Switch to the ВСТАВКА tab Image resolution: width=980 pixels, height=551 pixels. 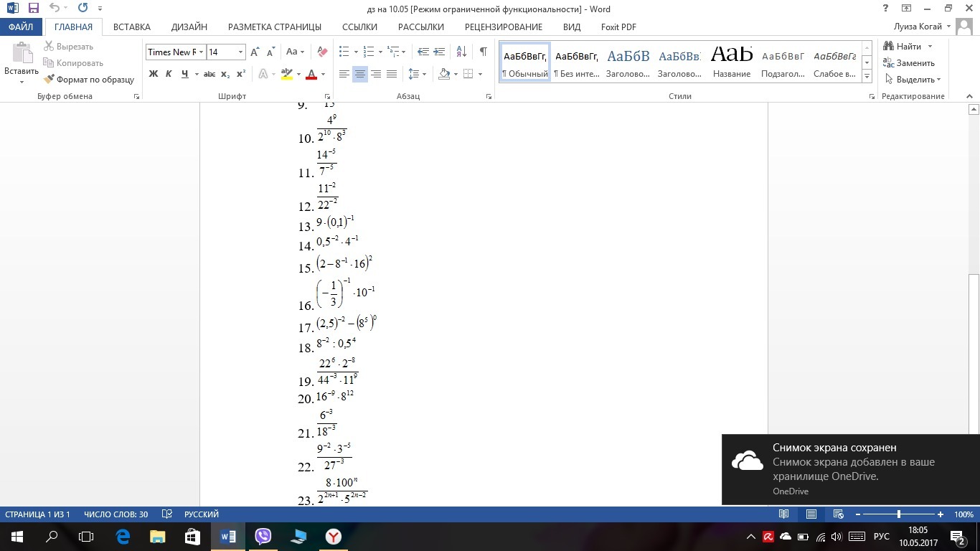click(x=132, y=27)
